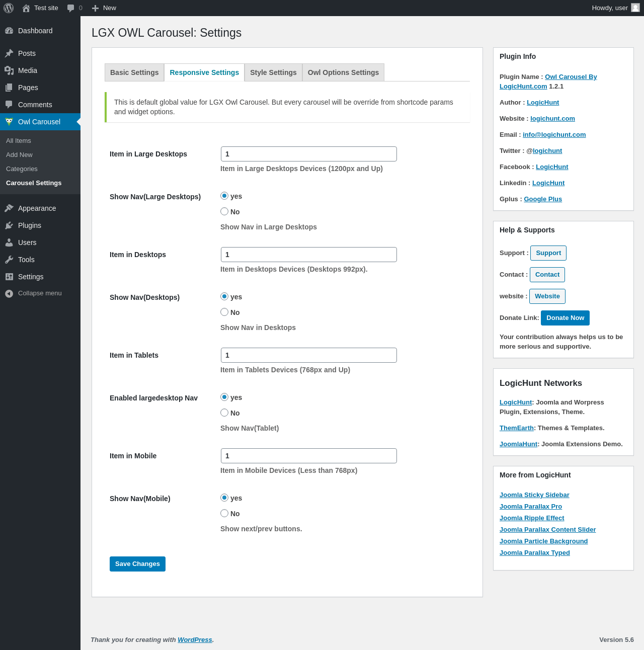Click the Tools wrench icon
644x650 pixels.
[x=9, y=260]
